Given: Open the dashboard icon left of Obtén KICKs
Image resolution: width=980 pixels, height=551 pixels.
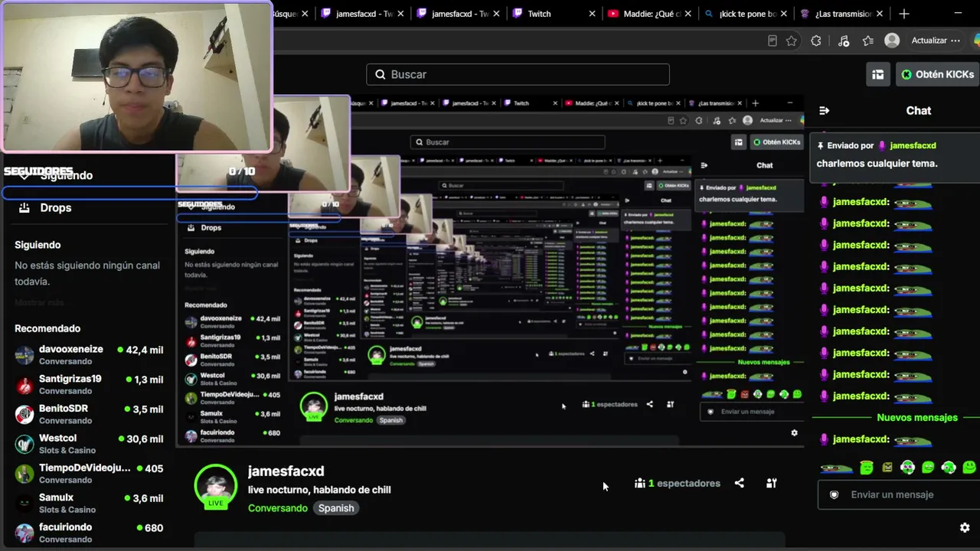Looking at the screenshot, I should tap(877, 74).
